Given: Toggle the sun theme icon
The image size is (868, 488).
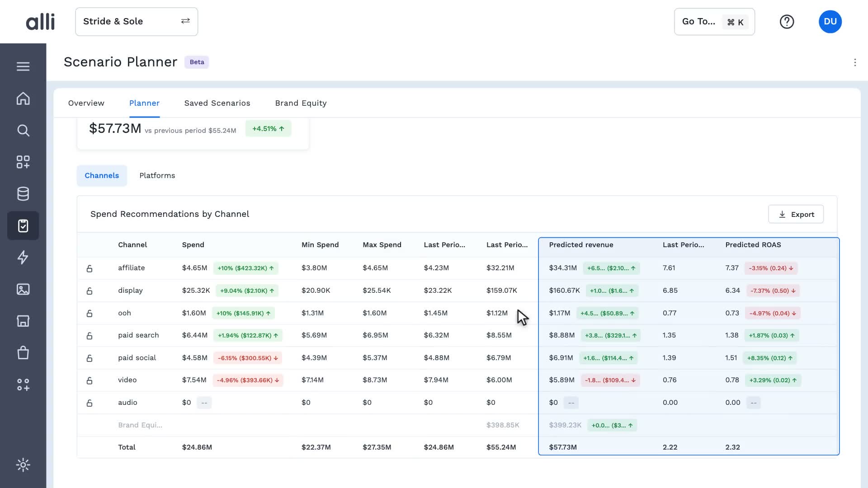Looking at the screenshot, I should tap(23, 465).
